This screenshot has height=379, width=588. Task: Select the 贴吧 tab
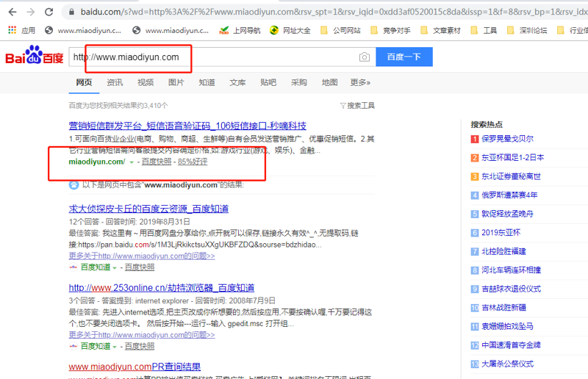tap(268, 82)
